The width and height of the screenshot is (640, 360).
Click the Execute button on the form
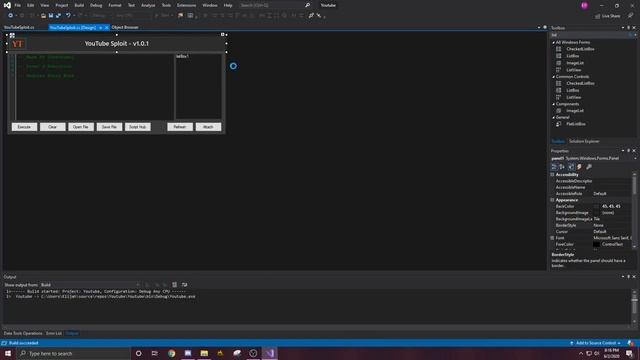24,127
